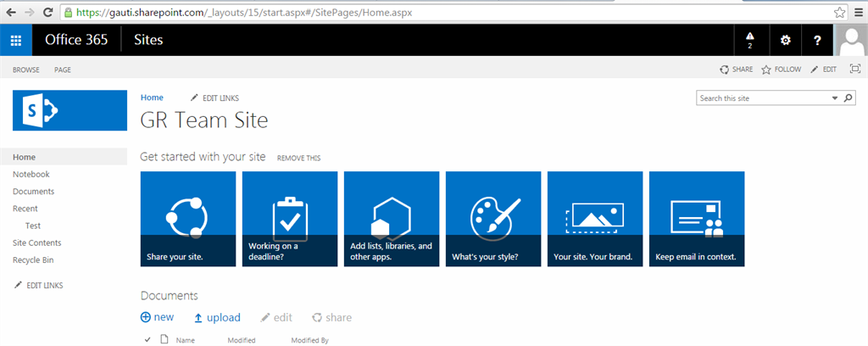868x346 pixels.
Task: Click the document type column icon
Action: (x=164, y=339)
